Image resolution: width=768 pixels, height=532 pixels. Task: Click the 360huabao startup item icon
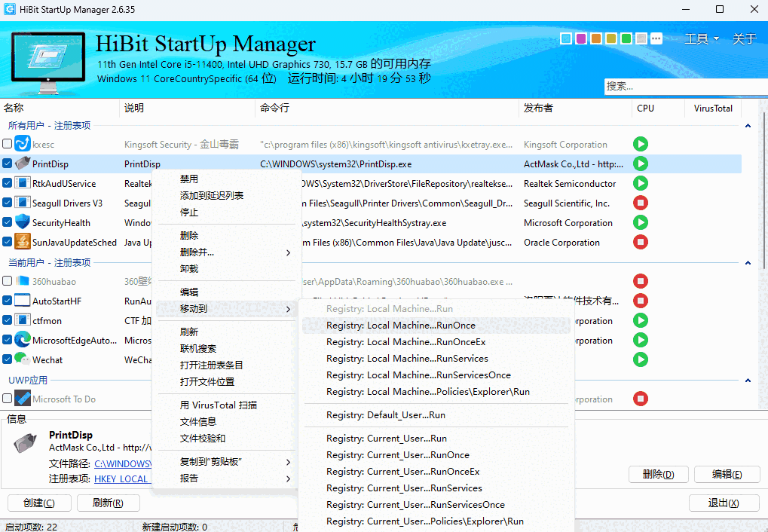pos(21,281)
